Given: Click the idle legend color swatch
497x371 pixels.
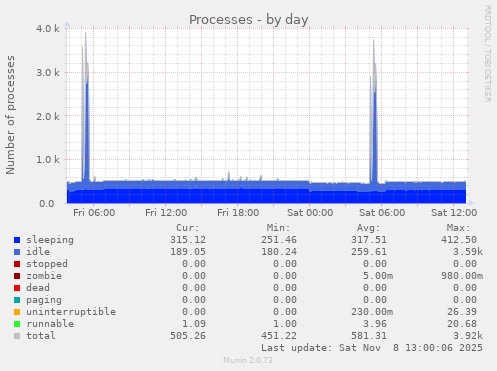Looking at the screenshot, I should [17, 252].
